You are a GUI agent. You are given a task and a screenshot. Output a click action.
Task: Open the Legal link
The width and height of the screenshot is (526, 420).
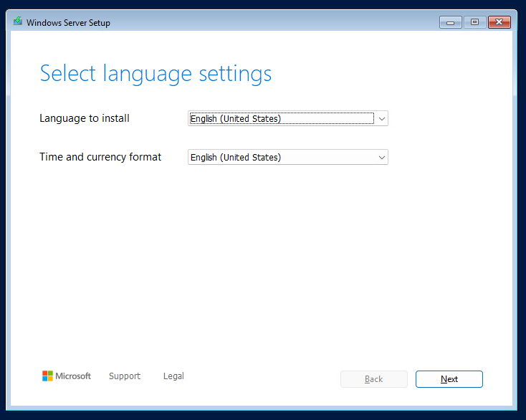point(173,376)
